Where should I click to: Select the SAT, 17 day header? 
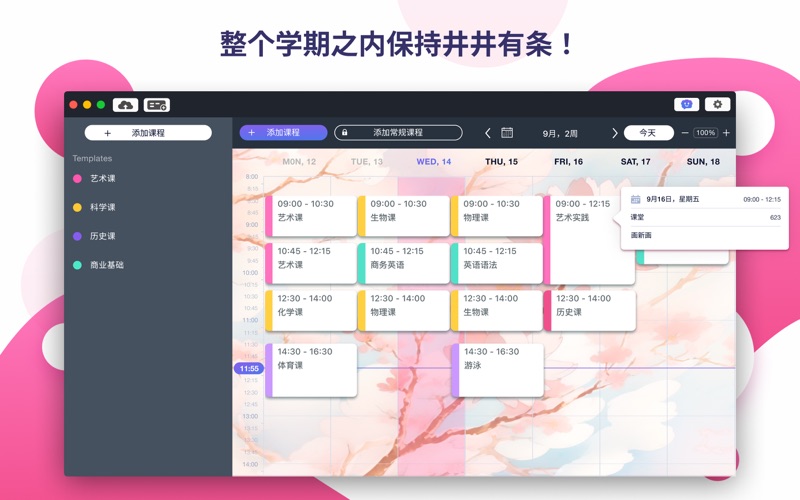635,162
